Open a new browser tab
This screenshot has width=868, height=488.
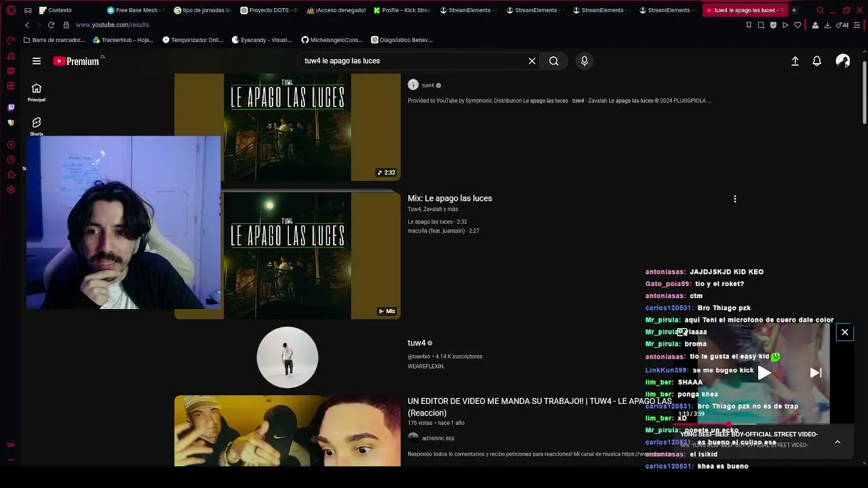[794, 10]
